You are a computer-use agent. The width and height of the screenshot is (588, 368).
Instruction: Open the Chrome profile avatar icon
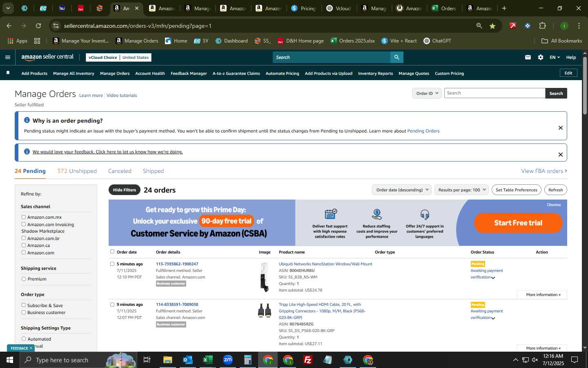click(564, 26)
